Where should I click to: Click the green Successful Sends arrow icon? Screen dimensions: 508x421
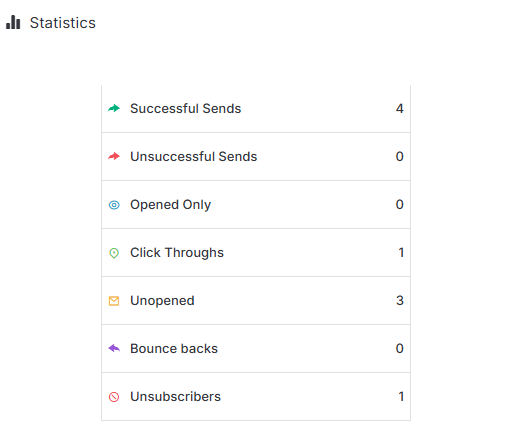coord(114,108)
